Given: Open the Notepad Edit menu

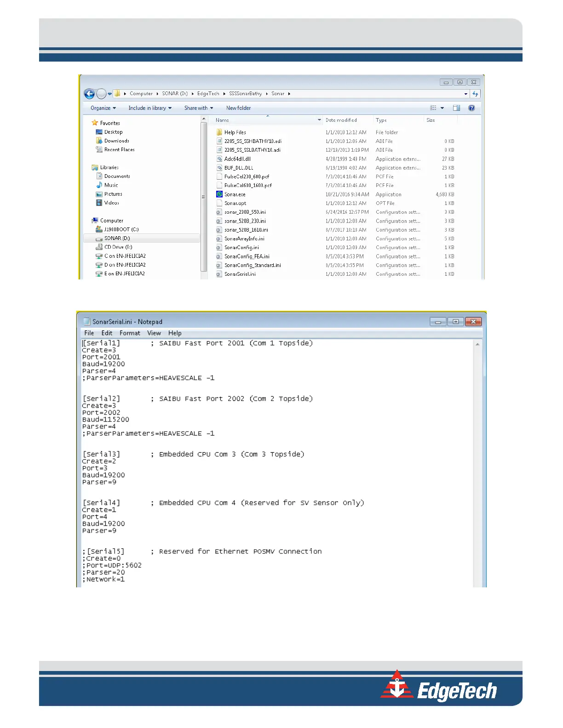Looking at the screenshot, I should click(107, 333).
